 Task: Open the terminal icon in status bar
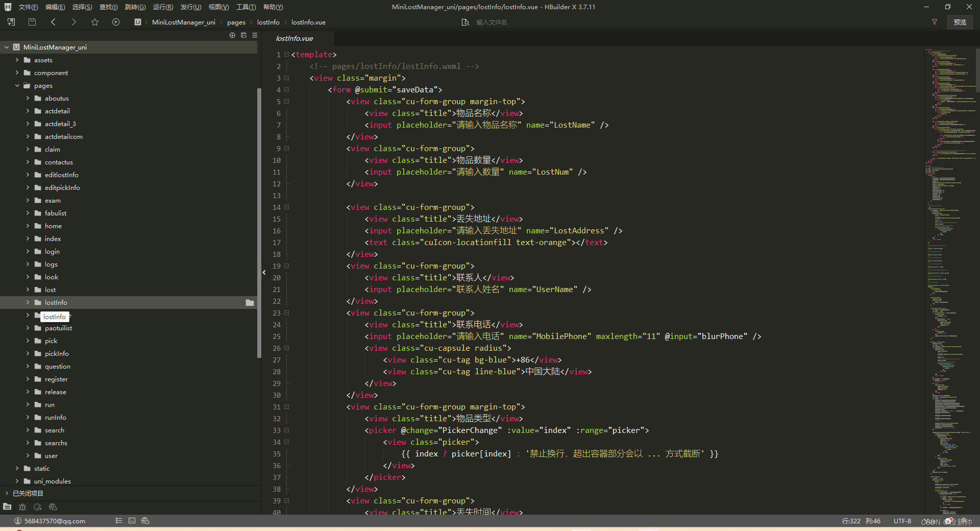[132, 521]
